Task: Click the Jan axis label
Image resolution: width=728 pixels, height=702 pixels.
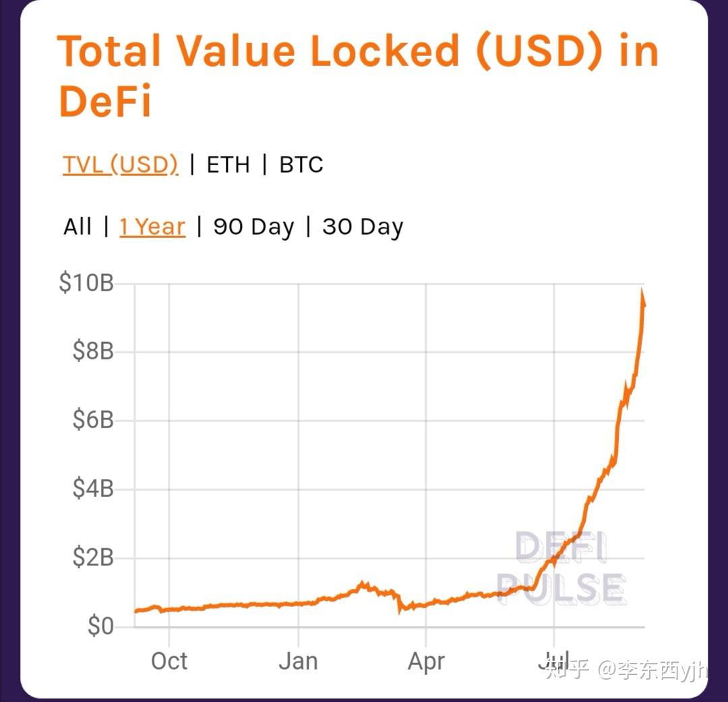Action: pos(299,661)
